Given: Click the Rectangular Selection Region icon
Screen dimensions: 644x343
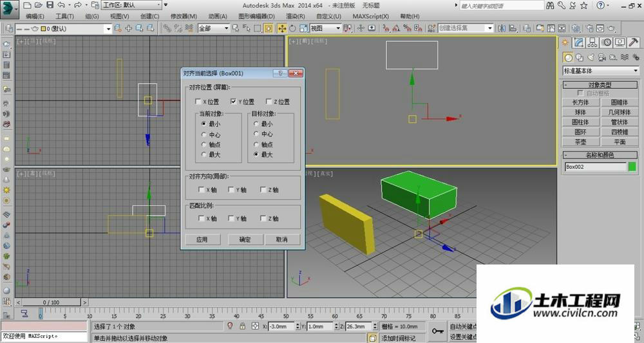Looking at the screenshot, I should point(257,28).
